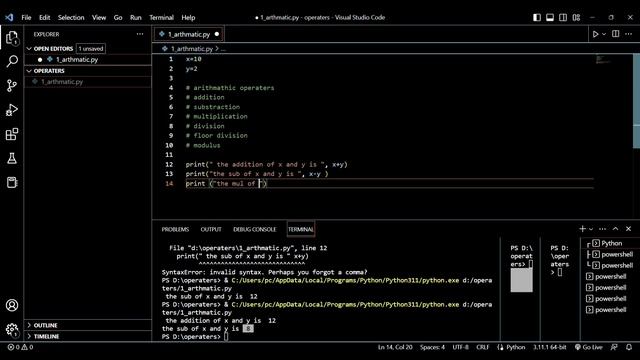Open Explorer Views and More Actions ellipsis
The image size is (640, 360).
coord(140,34)
